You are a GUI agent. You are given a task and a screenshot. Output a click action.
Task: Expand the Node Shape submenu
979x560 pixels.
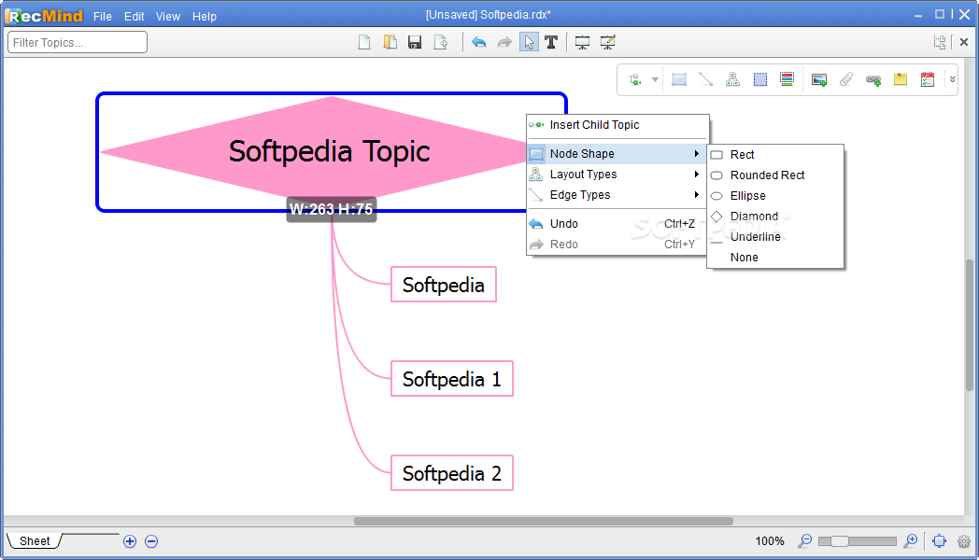pyautogui.click(x=617, y=153)
